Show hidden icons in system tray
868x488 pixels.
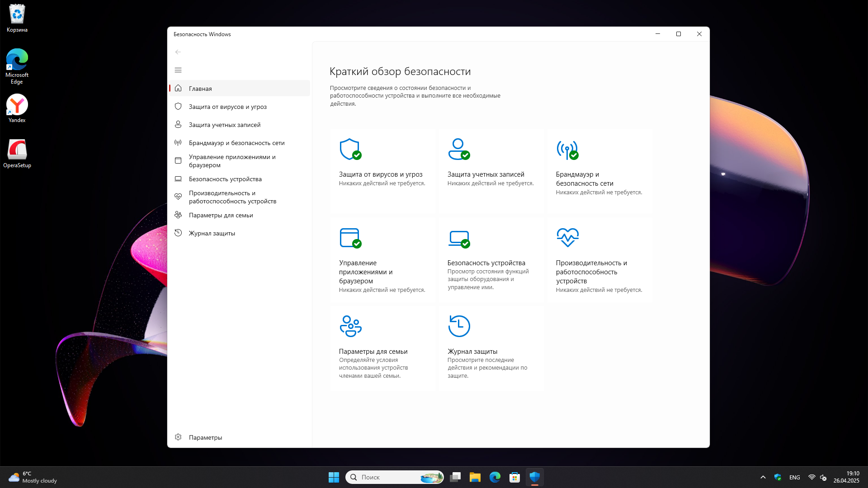(763, 477)
